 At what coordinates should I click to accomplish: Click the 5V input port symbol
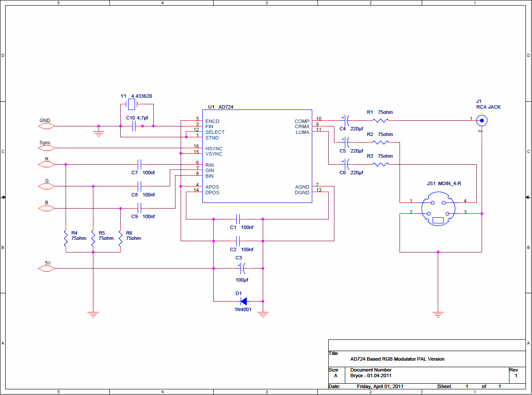46,269
